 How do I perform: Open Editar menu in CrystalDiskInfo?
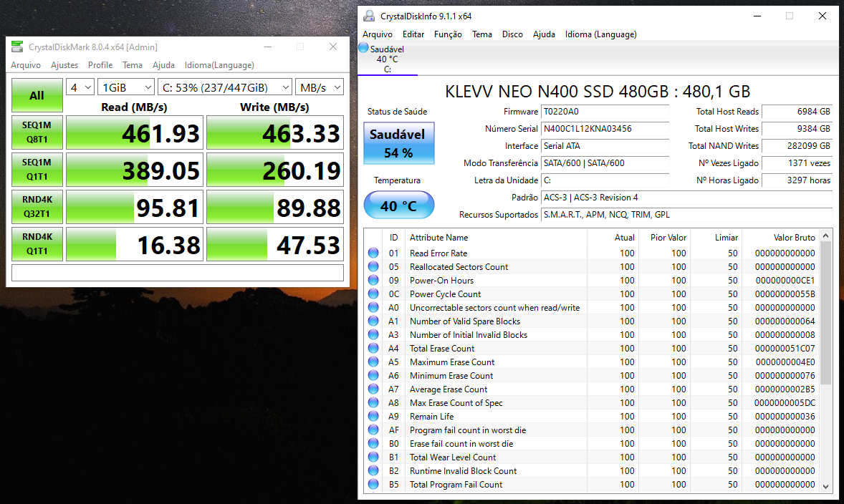(x=413, y=34)
